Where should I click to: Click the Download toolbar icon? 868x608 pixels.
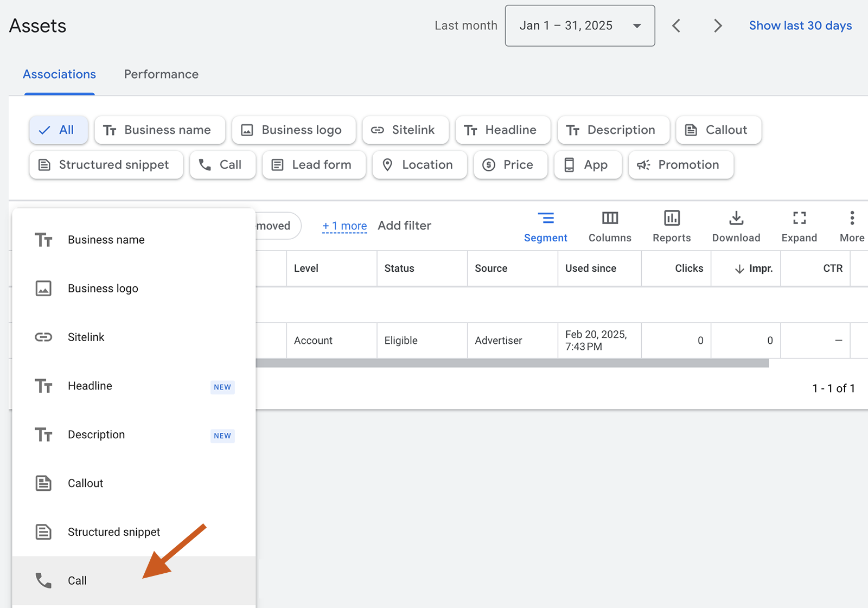click(736, 227)
